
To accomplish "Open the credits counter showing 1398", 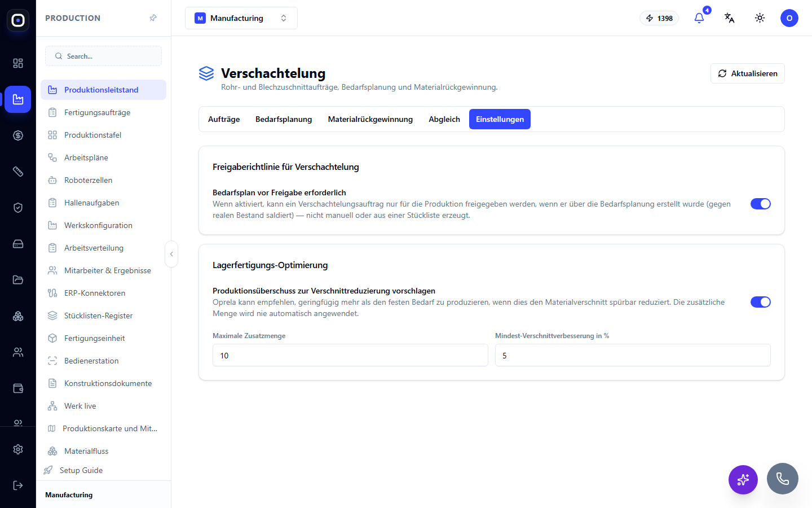I will 659,18.
